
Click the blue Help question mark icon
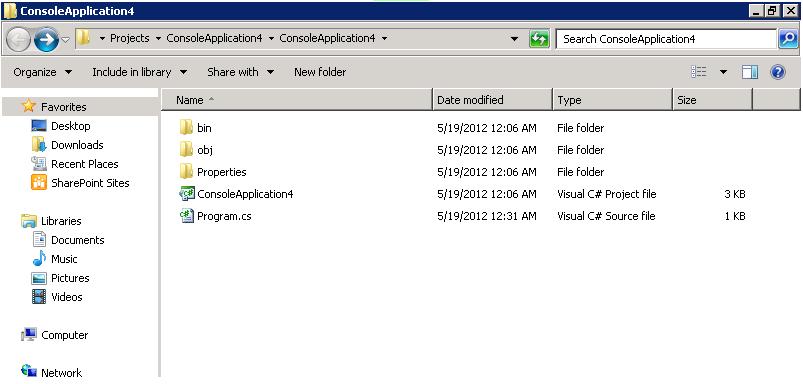pyautogui.click(x=777, y=72)
